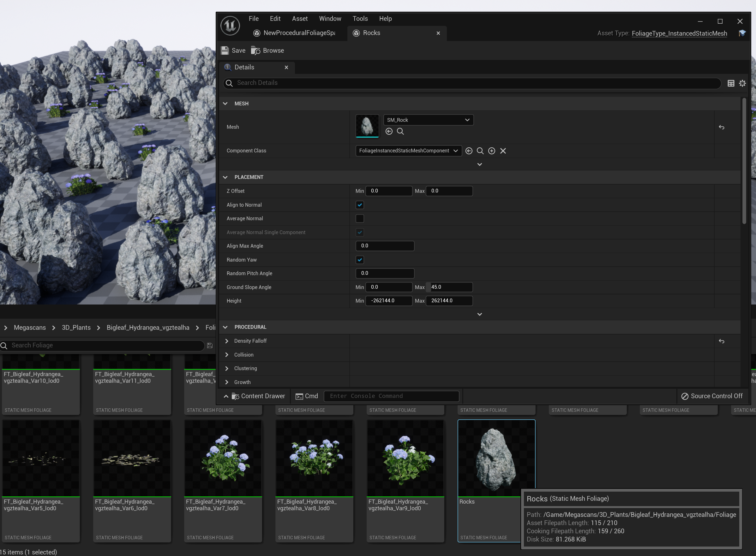Click the Save icon in the toolbar
Image resolution: width=756 pixels, height=556 pixels.
pos(225,50)
